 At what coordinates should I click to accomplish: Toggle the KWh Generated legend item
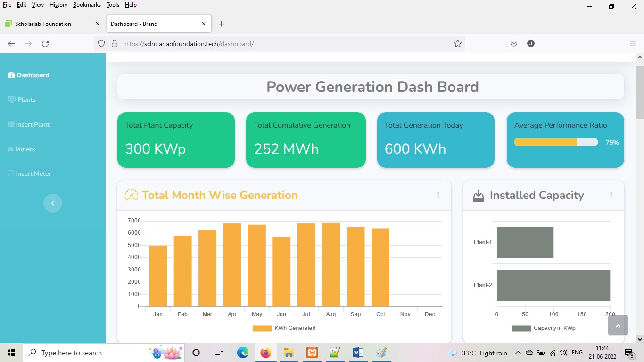point(284,328)
